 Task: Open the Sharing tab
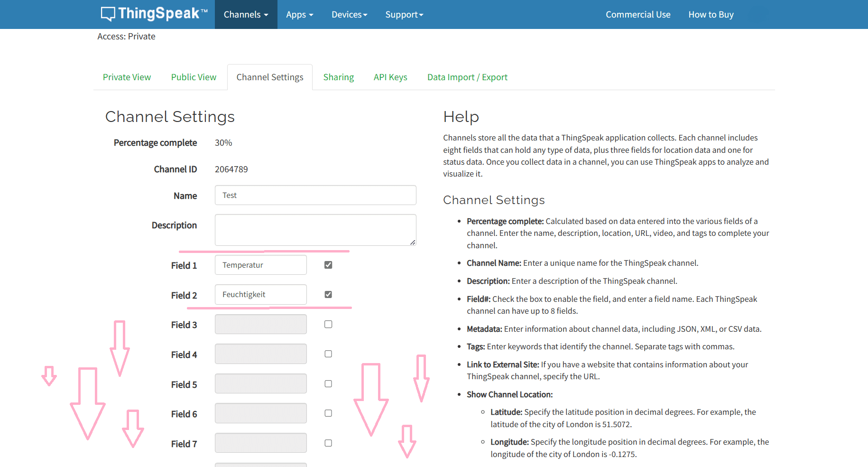(338, 77)
